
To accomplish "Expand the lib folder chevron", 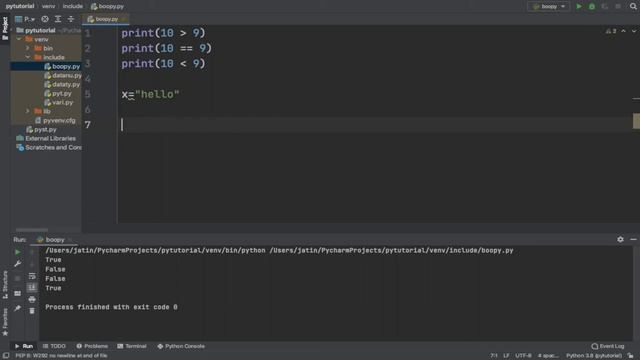I will coord(28,111).
